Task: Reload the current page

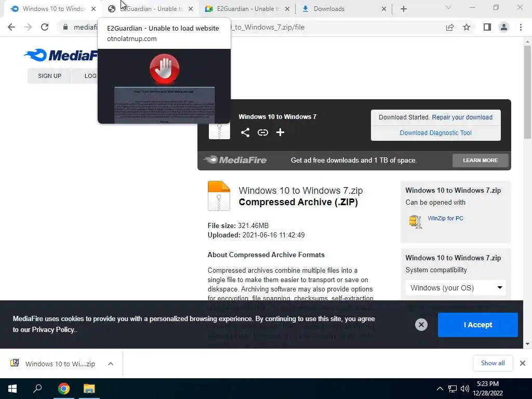Action: tap(45, 27)
